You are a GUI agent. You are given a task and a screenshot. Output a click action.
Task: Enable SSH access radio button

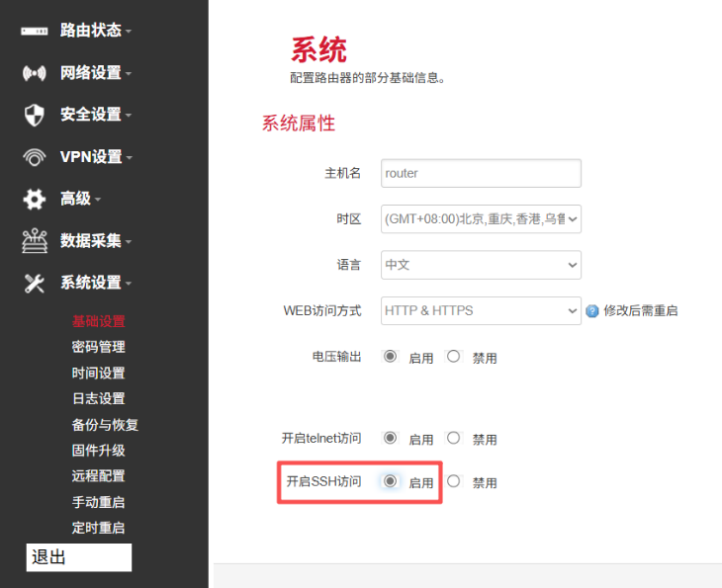point(390,481)
